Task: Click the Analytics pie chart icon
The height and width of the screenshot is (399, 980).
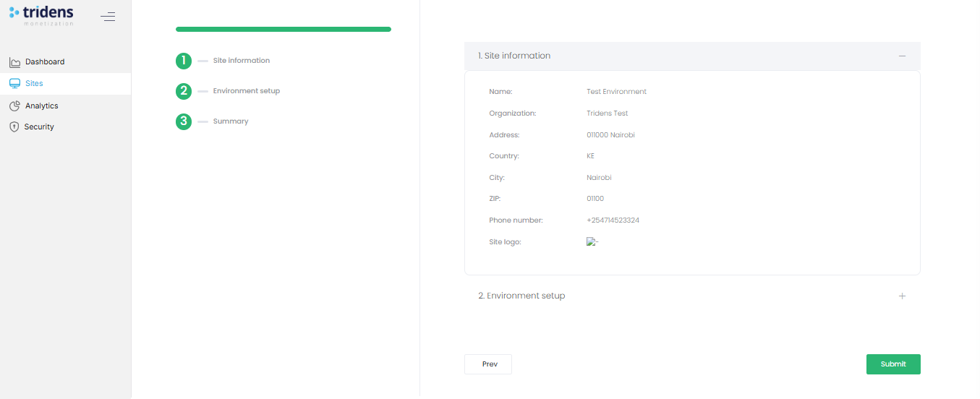Action: (14, 106)
